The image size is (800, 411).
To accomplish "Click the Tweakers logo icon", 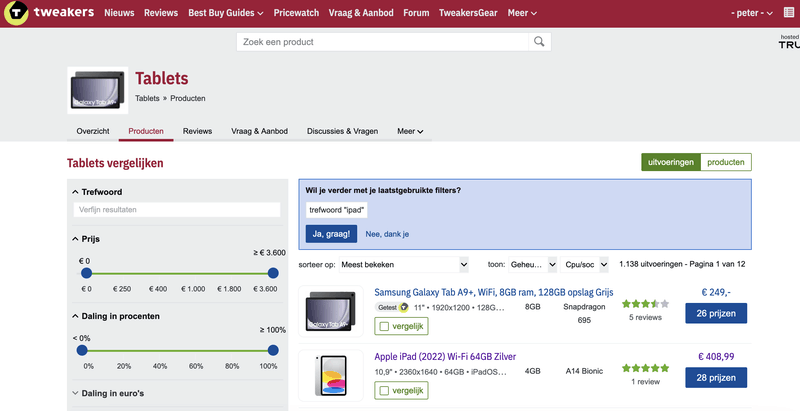I will 16,13.
